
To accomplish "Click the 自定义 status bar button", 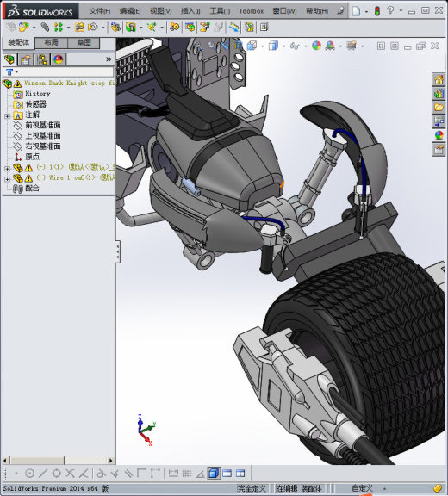I will click(x=362, y=488).
